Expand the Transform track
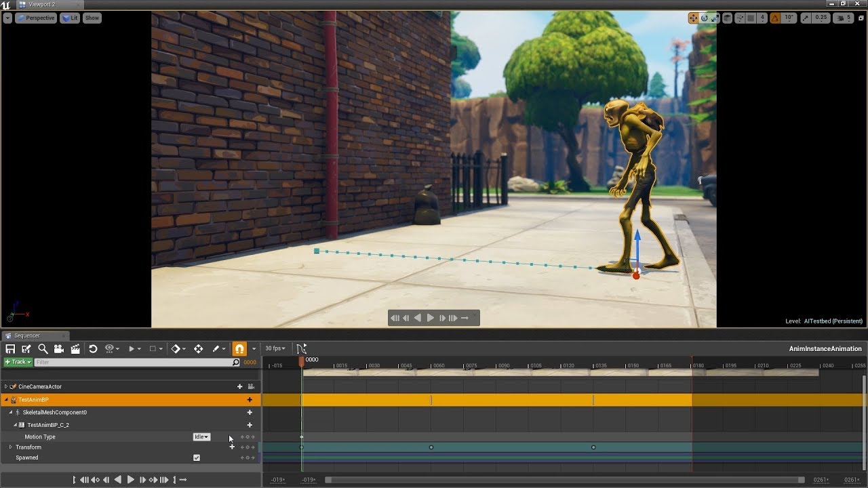The image size is (868, 488). pyautogui.click(x=10, y=447)
